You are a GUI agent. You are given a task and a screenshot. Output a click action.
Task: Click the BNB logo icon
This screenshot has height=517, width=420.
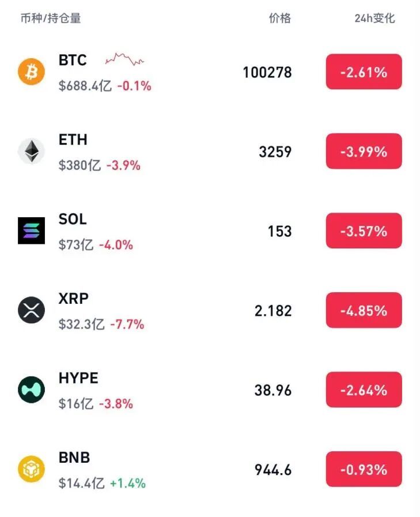point(31,469)
